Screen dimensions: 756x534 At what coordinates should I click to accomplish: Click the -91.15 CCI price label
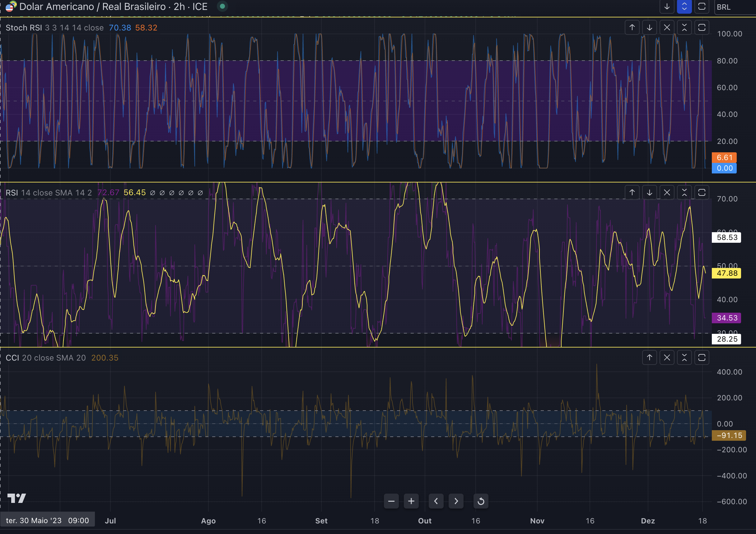tap(729, 435)
